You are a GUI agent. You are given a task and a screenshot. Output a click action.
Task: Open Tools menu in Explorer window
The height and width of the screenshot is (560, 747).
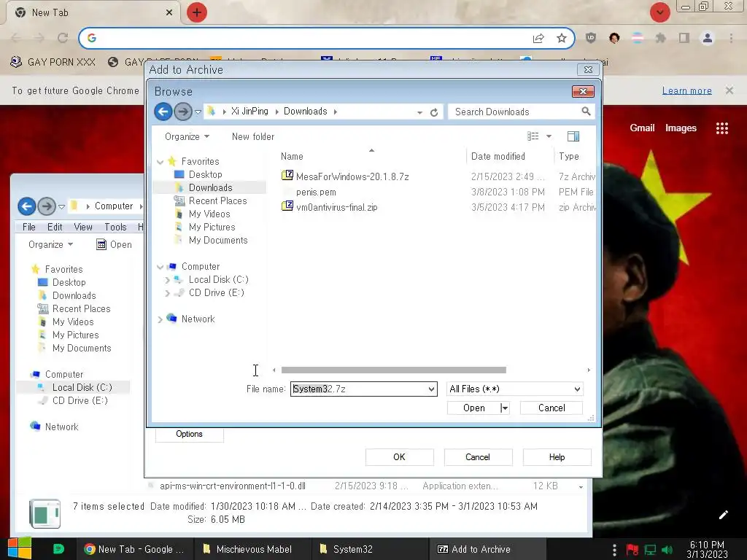click(x=115, y=227)
